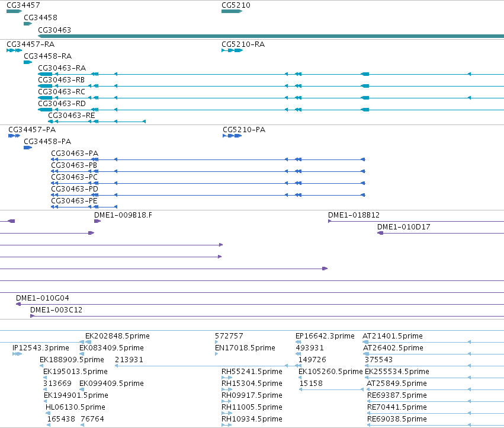Viewport: 504px width, 428px height.
Task: Select the RH09917.5prime EST label
Action: click(252, 395)
